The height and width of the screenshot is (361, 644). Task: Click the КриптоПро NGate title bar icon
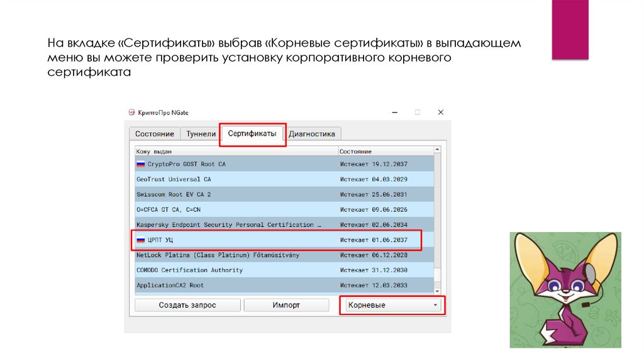[x=131, y=112]
